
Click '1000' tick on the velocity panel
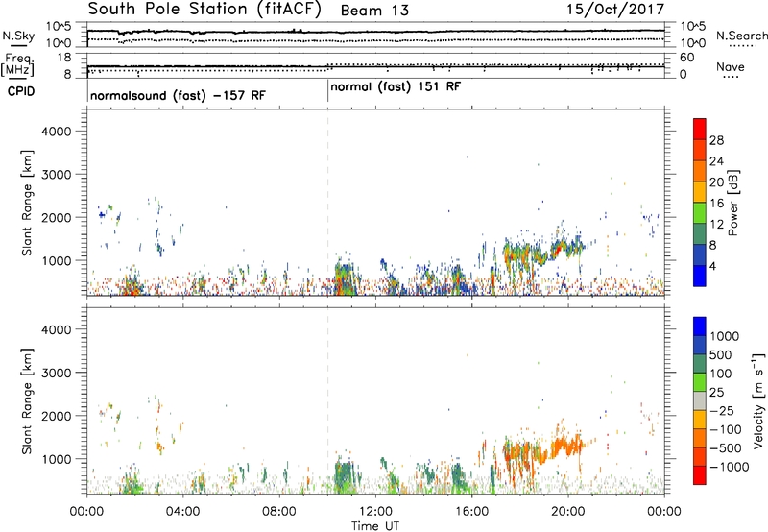[x=57, y=459]
